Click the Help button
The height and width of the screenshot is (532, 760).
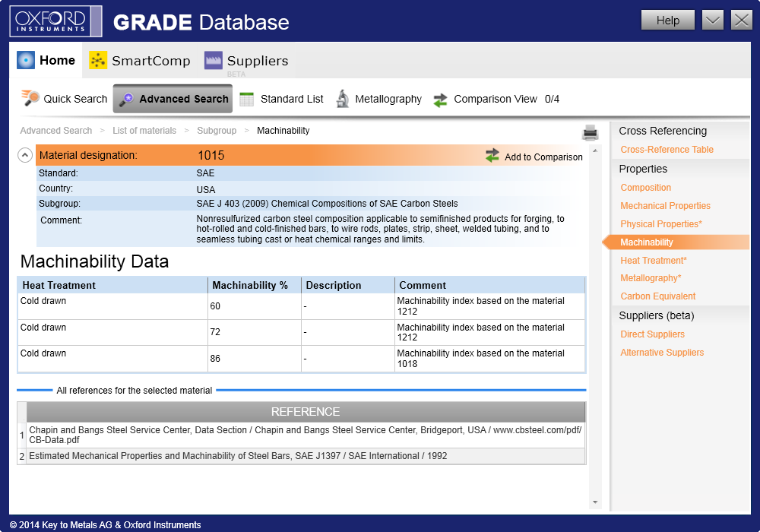(668, 21)
